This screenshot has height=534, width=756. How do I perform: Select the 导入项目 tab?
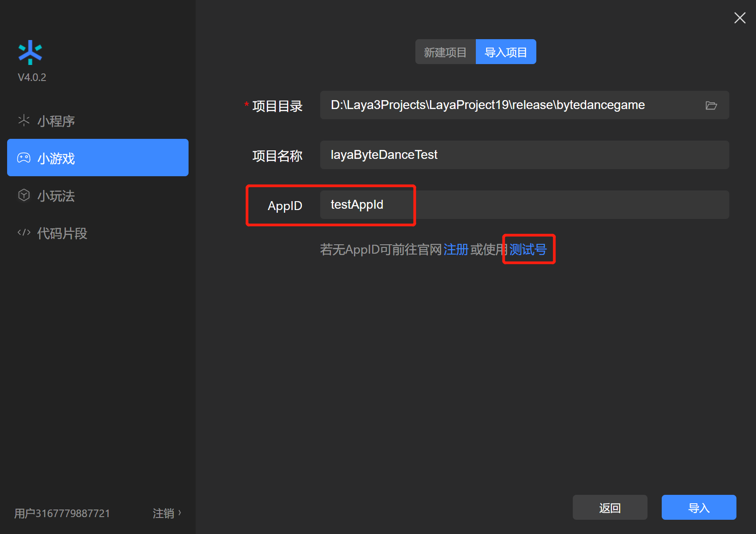[506, 52]
